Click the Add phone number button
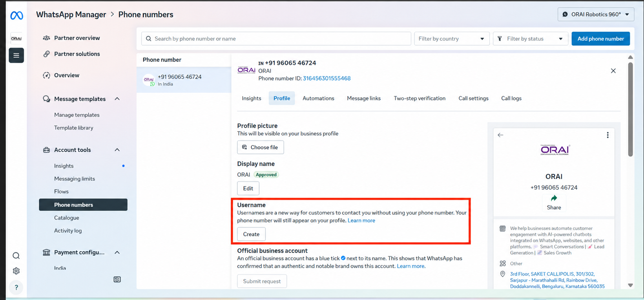The width and height of the screenshot is (644, 300). [x=600, y=39]
